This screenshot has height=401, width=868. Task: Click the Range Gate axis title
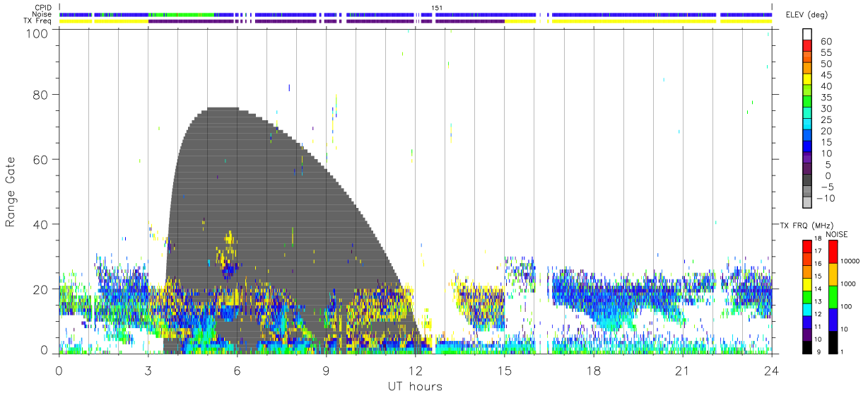pos(11,192)
